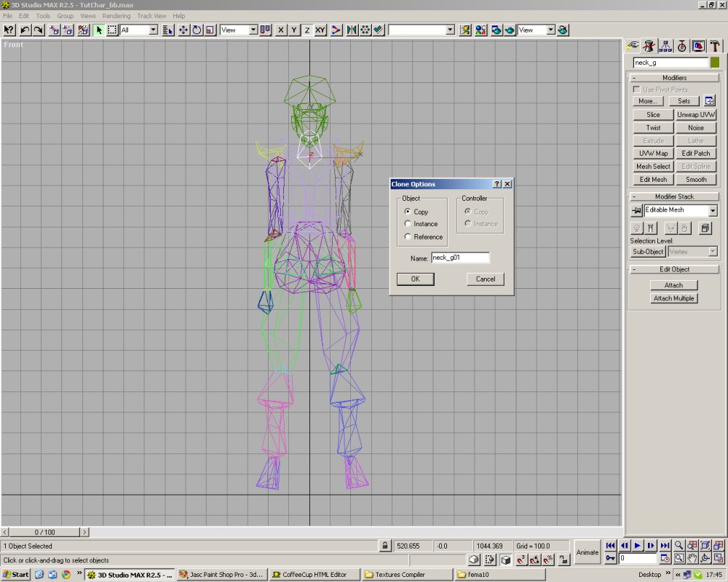
Task: Click the Mirror Selected Objects icon
Action: tap(352, 30)
